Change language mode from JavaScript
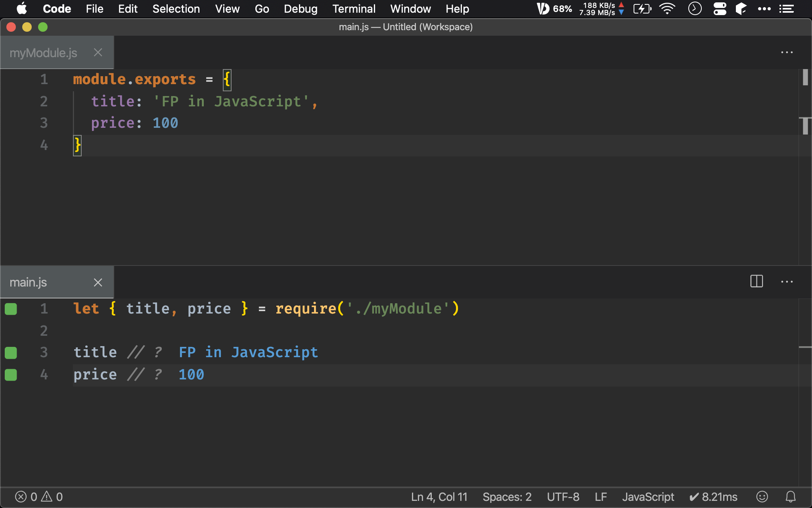The width and height of the screenshot is (812, 508). click(x=648, y=496)
